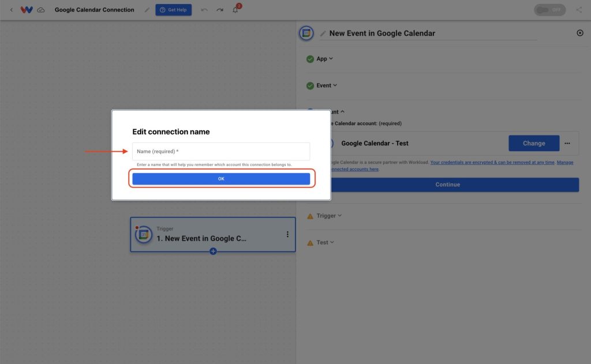Confirm connection name with OK button

(x=221, y=179)
